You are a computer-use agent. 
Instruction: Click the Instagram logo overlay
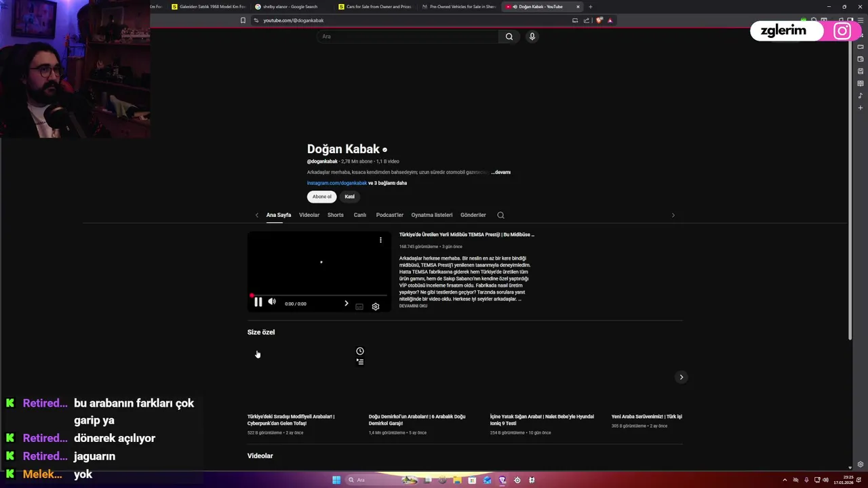click(x=842, y=31)
